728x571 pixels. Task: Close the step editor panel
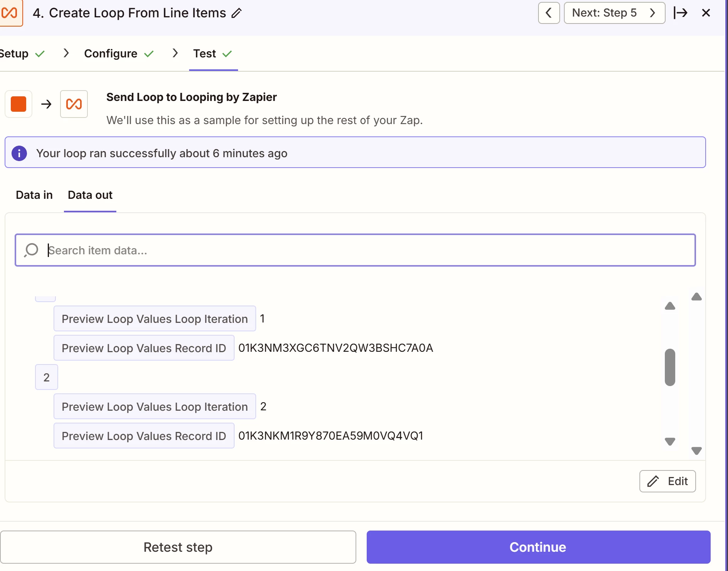(706, 13)
